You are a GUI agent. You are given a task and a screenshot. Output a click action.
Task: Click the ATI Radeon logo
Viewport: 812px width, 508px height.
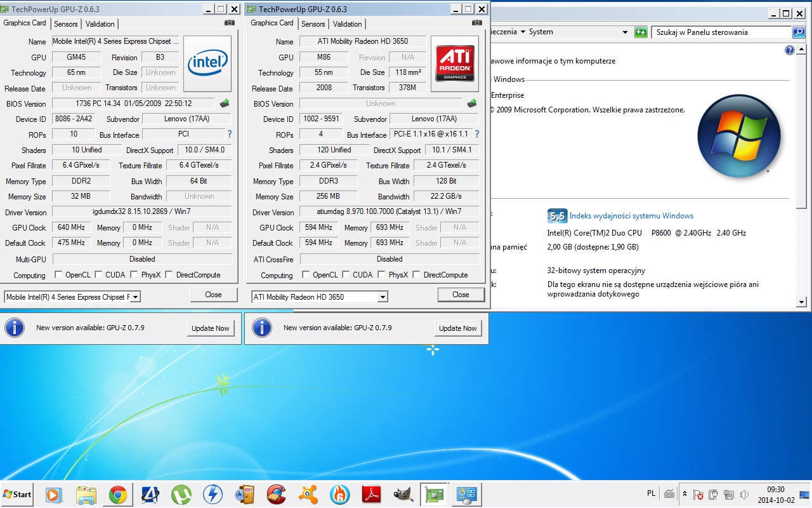point(454,64)
